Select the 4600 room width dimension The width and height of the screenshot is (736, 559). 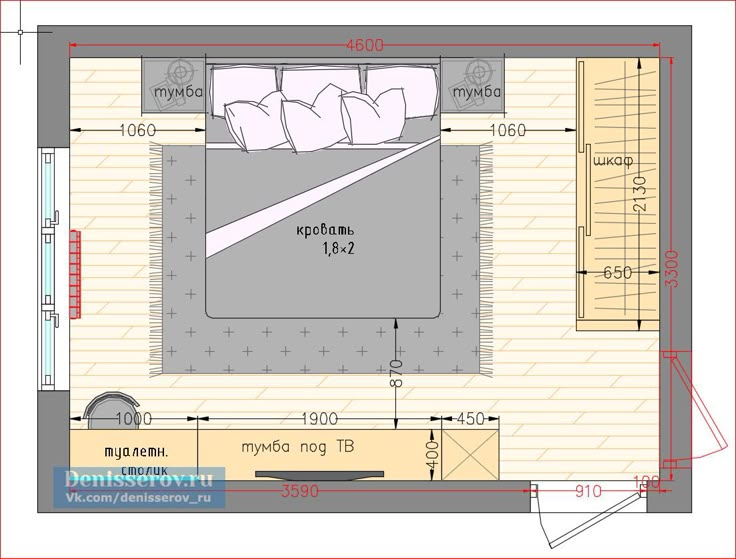coord(364,45)
